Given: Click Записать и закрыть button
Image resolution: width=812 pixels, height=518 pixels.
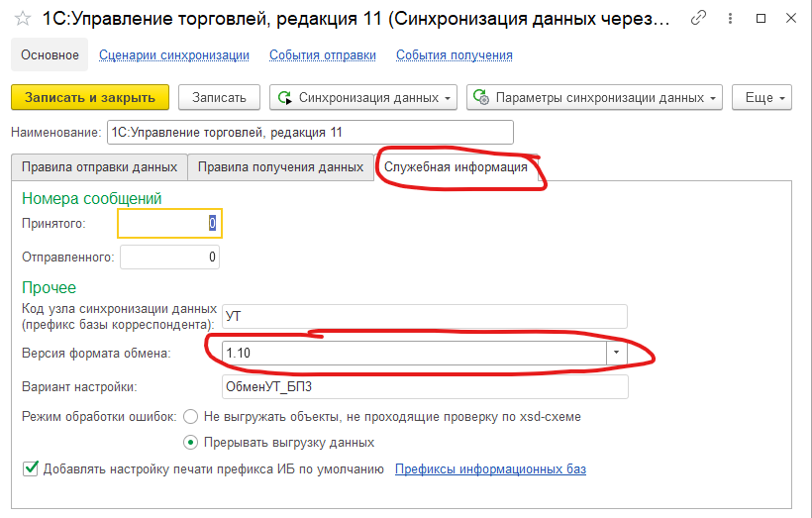Looking at the screenshot, I should coord(90,97).
